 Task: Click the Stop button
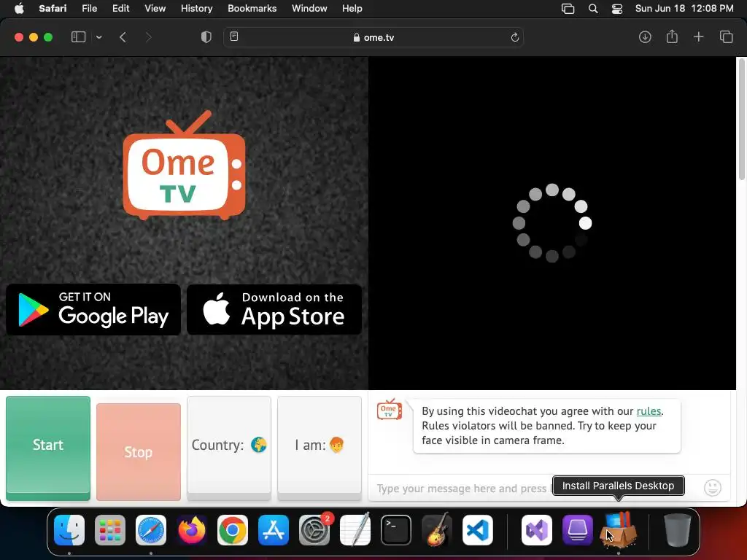[138, 452]
